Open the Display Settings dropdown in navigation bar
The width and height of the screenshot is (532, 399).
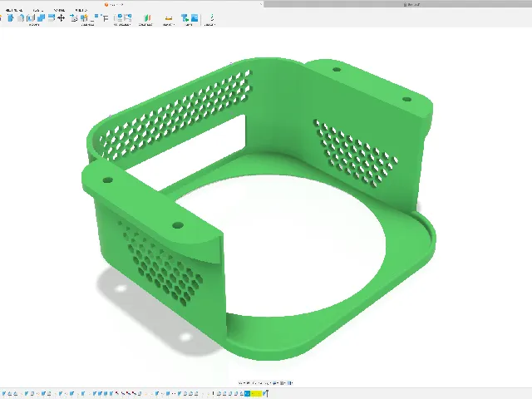click(x=275, y=383)
